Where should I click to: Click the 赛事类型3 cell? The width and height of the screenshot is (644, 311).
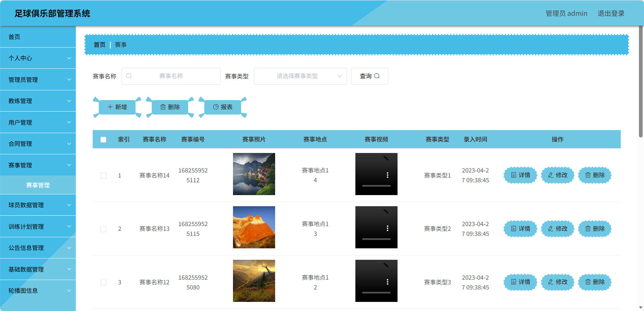(437, 282)
